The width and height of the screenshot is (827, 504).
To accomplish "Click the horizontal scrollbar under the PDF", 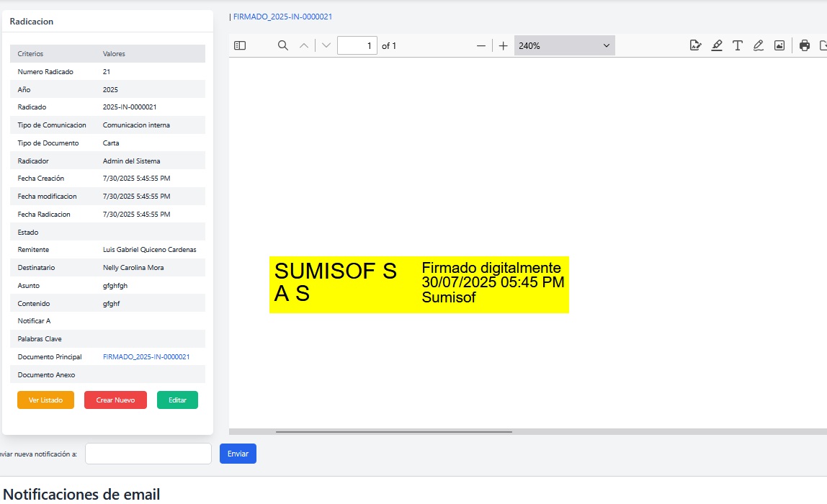I will click(x=393, y=432).
